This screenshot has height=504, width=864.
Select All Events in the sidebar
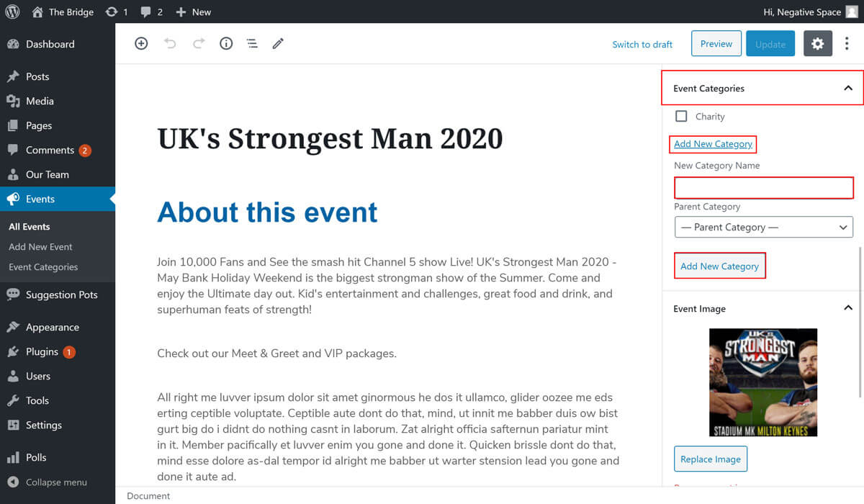pyautogui.click(x=29, y=226)
